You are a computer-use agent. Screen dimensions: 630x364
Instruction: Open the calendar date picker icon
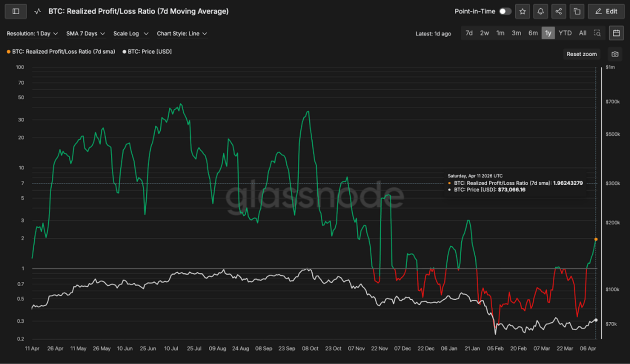click(616, 33)
